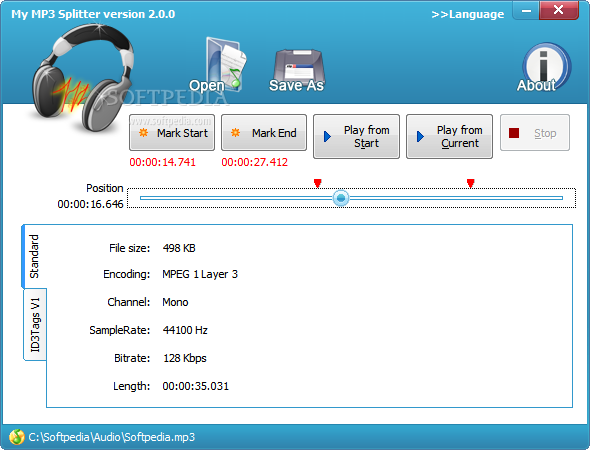Viewport: 590px width, 450px height.
Task: Click the music icon in status bar
Action: click(16, 437)
